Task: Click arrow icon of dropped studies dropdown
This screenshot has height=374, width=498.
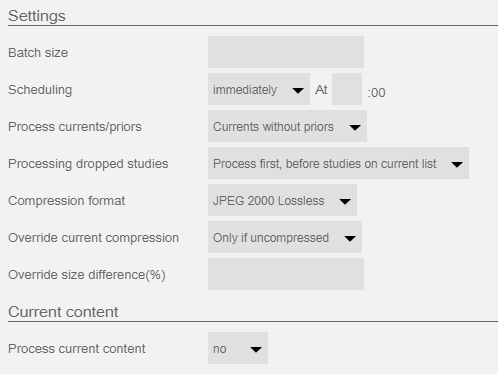Action: point(457,164)
